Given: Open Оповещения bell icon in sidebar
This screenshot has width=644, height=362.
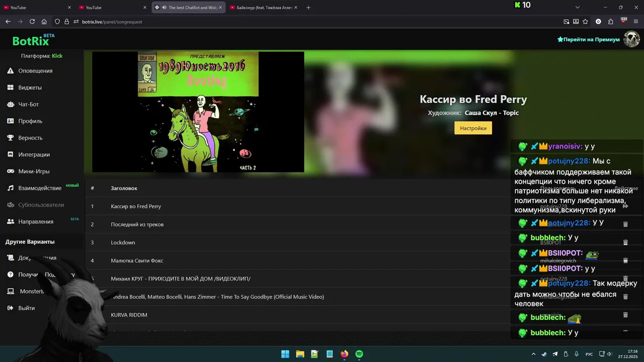Looking at the screenshot, I should (10, 71).
